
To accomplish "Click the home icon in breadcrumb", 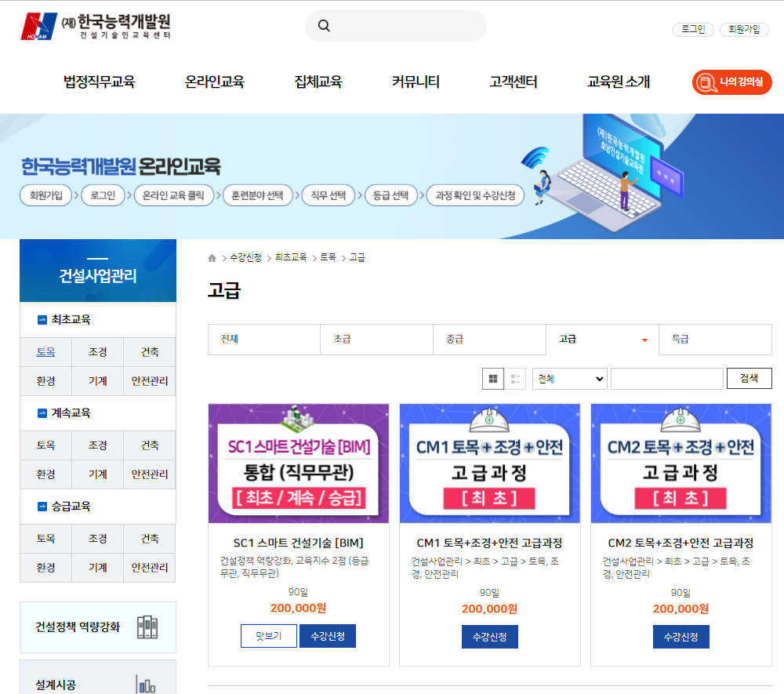I will coord(212,258).
